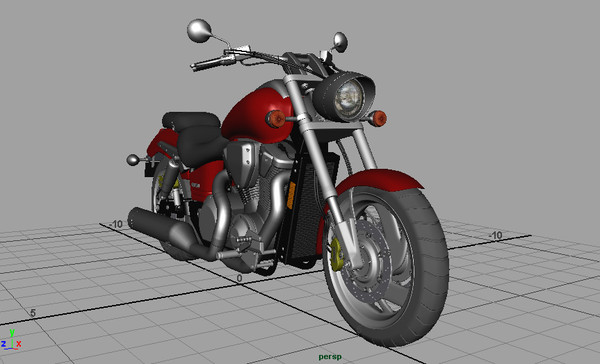
Task: Select the black exhaust muffler
Action: [x=161, y=229]
